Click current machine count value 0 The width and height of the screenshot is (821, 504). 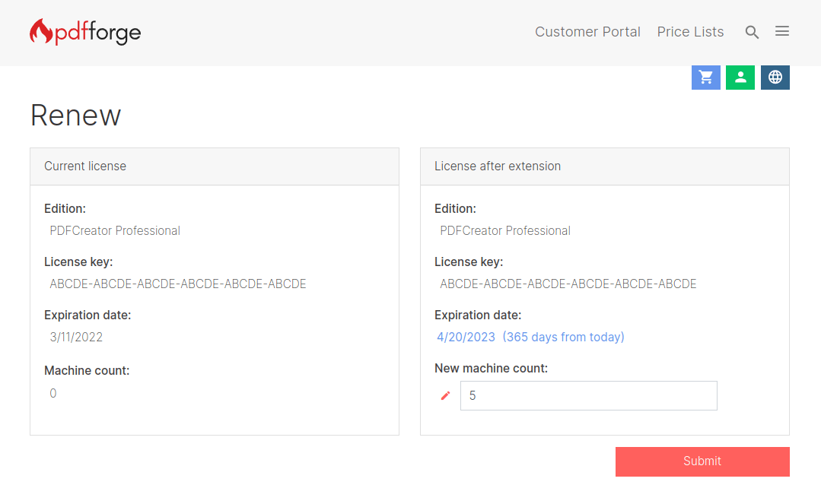pyautogui.click(x=53, y=394)
